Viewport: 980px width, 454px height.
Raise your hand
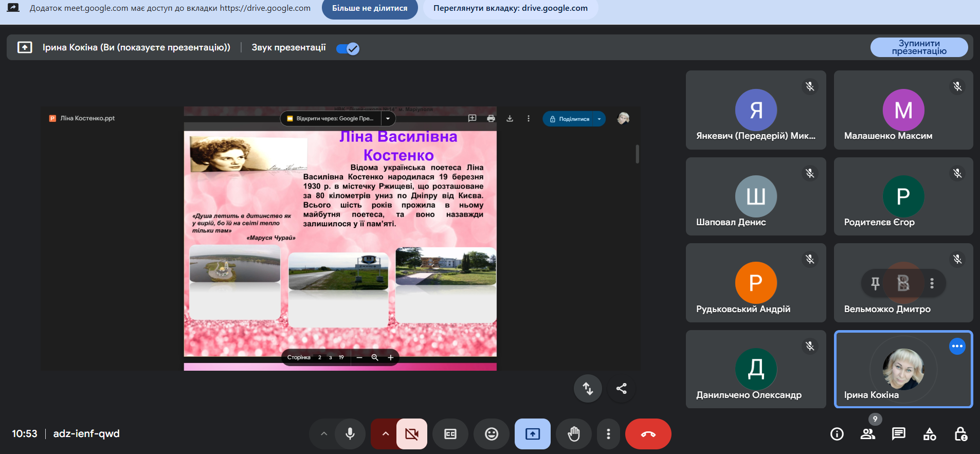coord(574,434)
